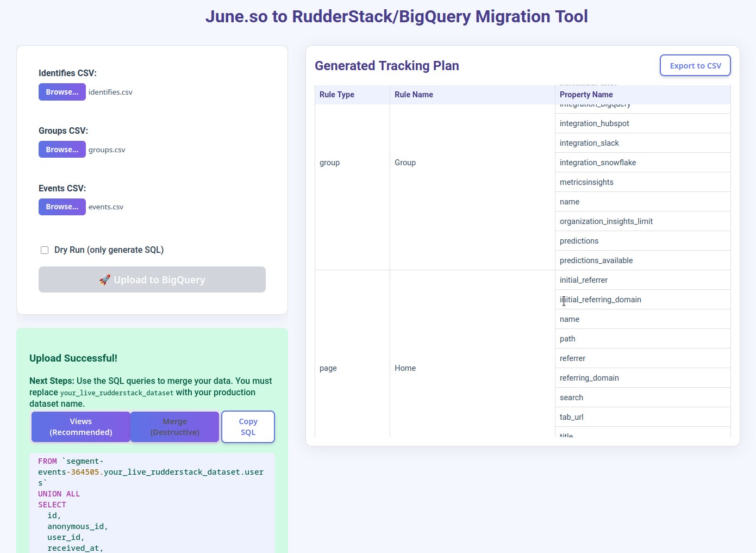Select the Views (Recommended) tab
The width and height of the screenshot is (756, 553).
pos(81,427)
